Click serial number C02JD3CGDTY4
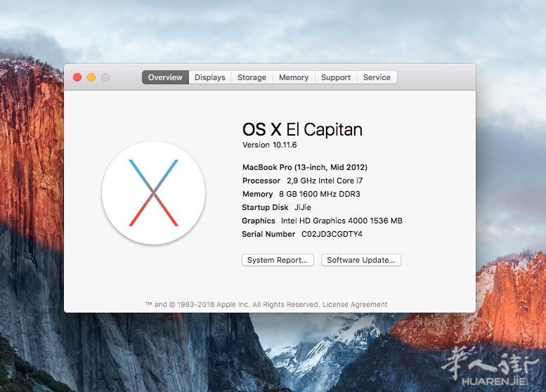 pos(332,234)
